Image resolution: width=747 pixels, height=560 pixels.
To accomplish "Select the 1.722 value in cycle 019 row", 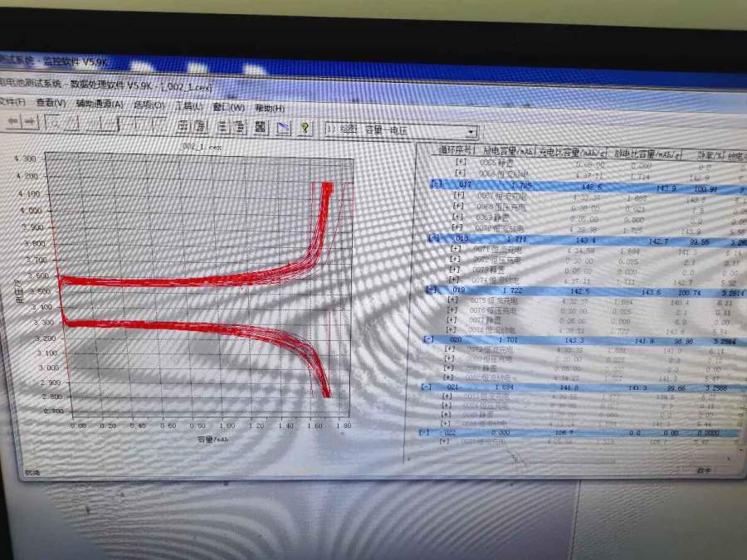I will click(513, 290).
